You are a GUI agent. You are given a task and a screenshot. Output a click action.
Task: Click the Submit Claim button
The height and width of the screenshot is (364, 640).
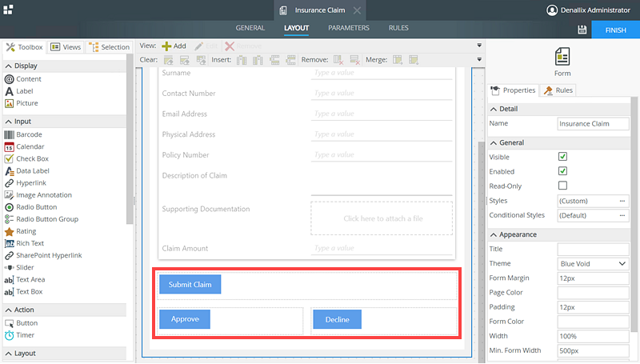(190, 284)
